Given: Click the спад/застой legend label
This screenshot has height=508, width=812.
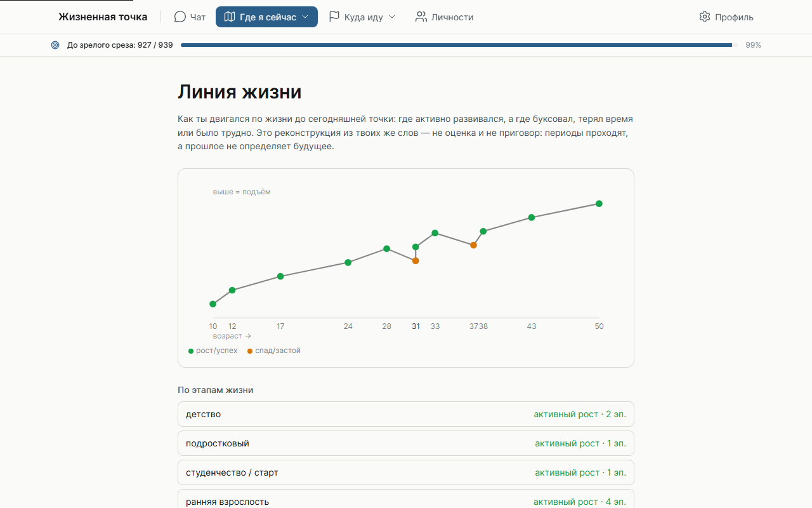Looking at the screenshot, I should click(278, 351).
